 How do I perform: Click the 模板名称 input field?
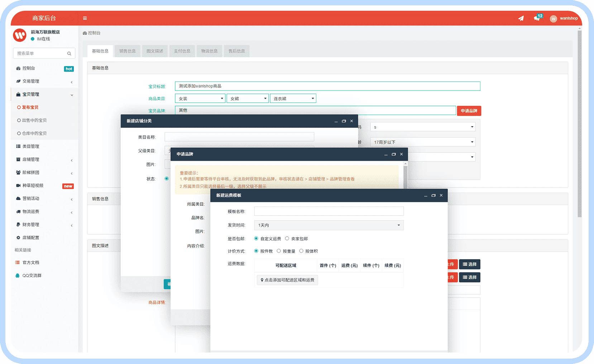tap(329, 211)
